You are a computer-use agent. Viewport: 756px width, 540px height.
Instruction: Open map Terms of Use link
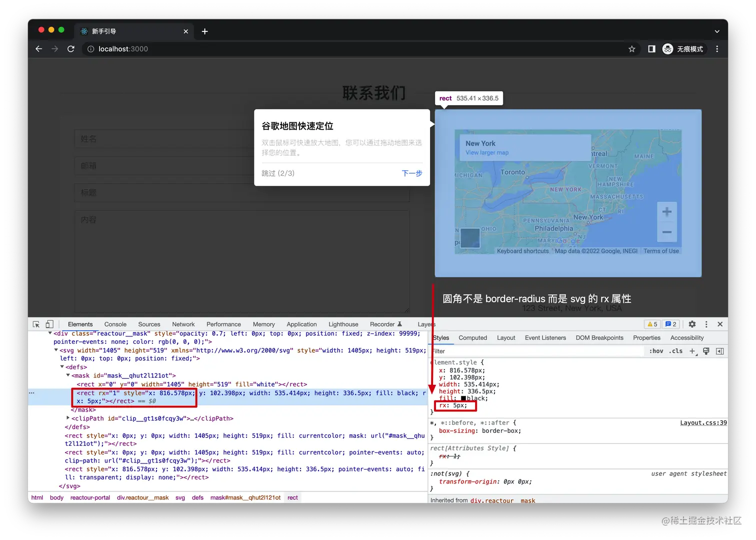pos(661,251)
